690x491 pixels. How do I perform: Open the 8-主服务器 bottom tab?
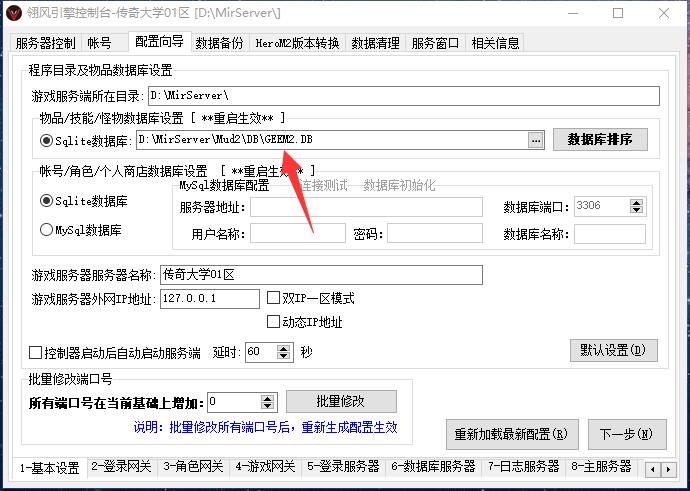(x=601, y=467)
